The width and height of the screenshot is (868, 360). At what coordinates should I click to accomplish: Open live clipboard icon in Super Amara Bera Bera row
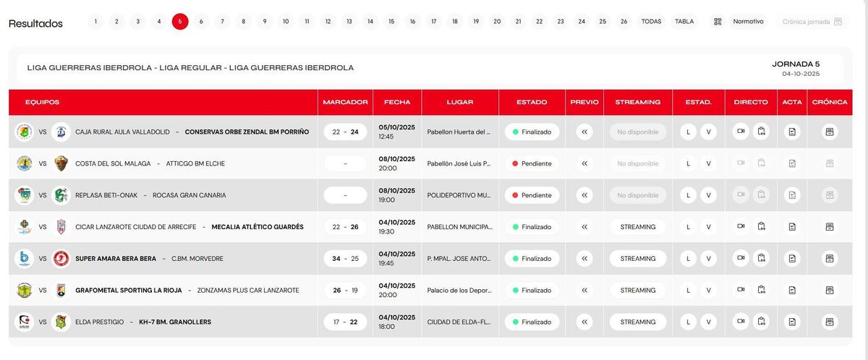pyautogui.click(x=762, y=259)
